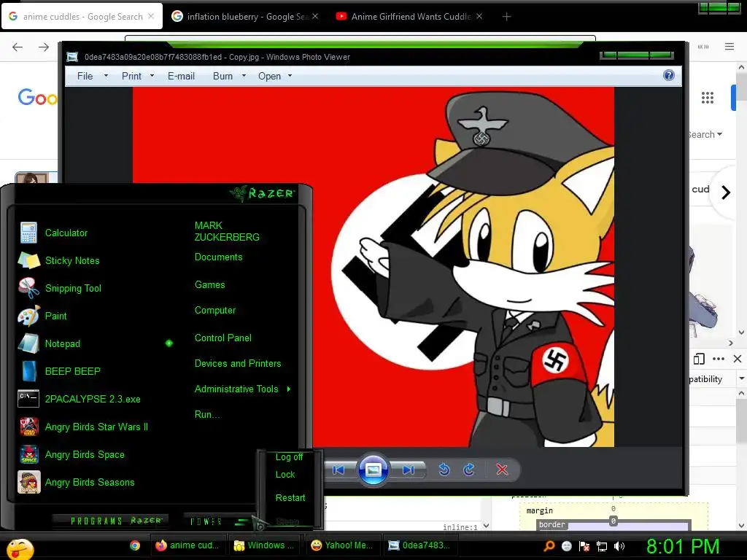
Task: Switch to anime cuddles Google Search tab
Action: (x=82, y=16)
